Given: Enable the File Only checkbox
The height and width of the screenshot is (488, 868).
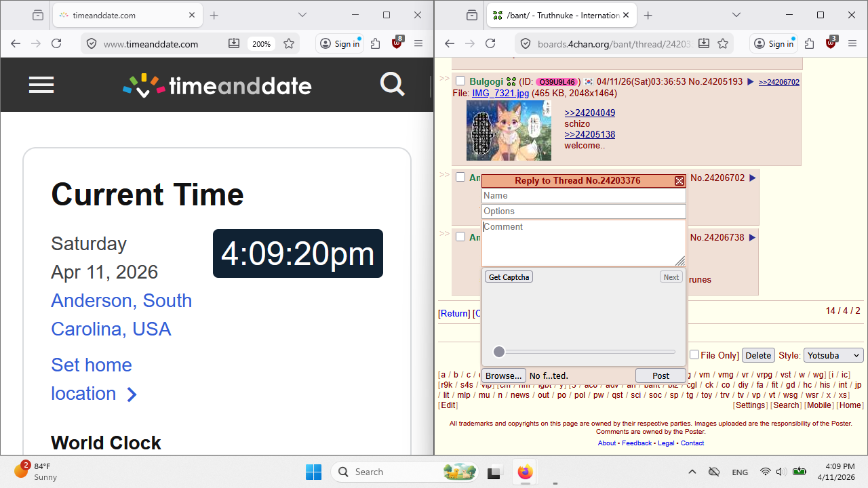Looking at the screenshot, I should (x=694, y=355).
